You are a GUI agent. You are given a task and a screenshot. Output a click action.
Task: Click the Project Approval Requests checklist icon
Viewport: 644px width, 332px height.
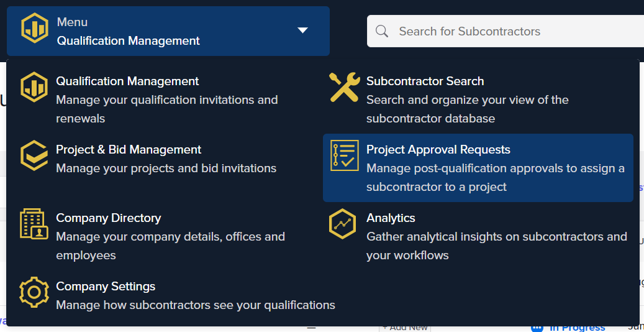click(344, 155)
